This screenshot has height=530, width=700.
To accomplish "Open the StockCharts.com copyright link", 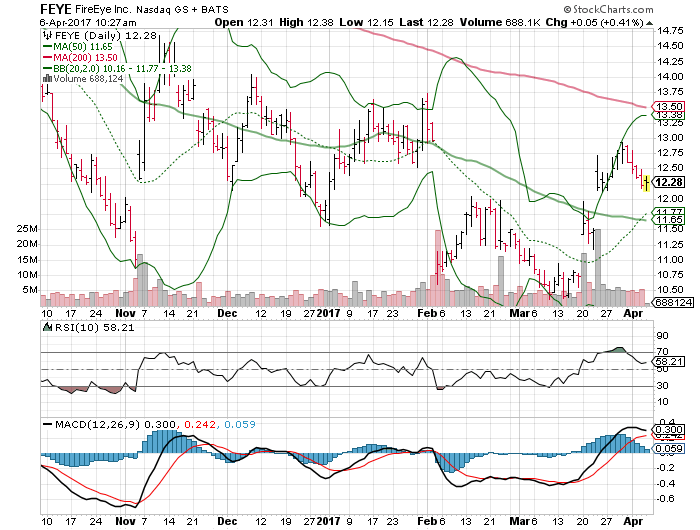I will coord(608,9).
